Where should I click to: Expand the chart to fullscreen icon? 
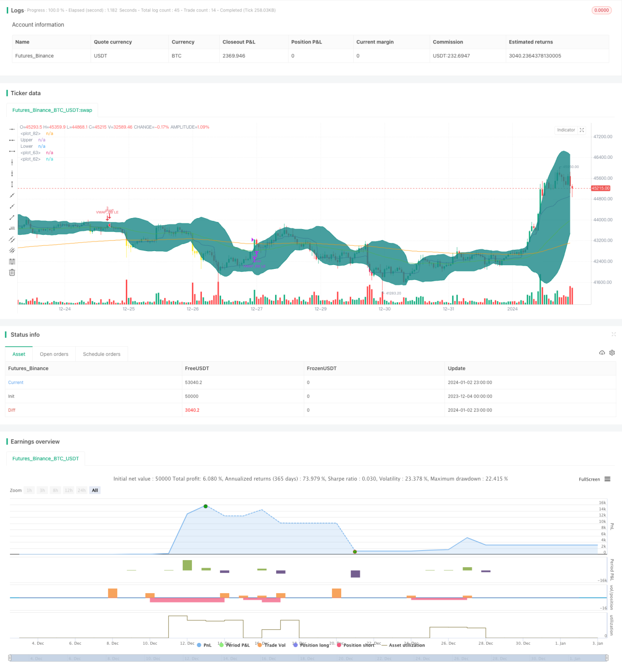(x=582, y=130)
